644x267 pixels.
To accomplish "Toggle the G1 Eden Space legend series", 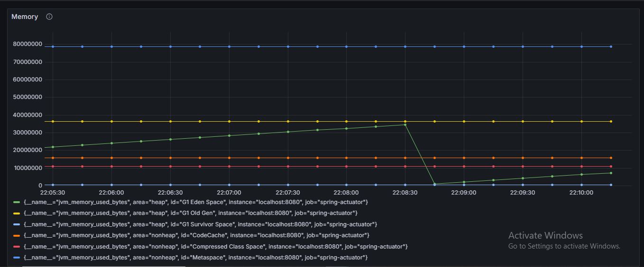I will tap(195, 202).
